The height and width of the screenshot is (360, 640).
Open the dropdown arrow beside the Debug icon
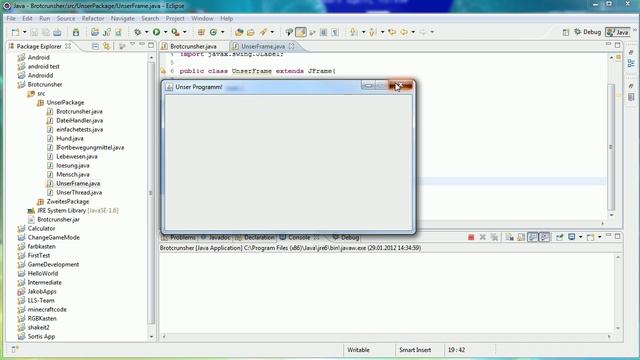point(147,32)
